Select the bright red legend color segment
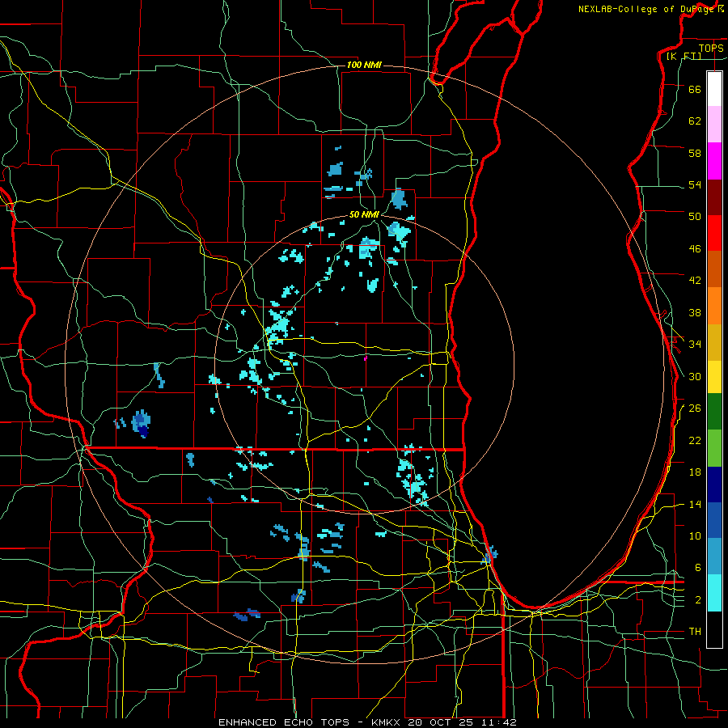This screenshot has width=728, height=728. click(x=714, y=233)
